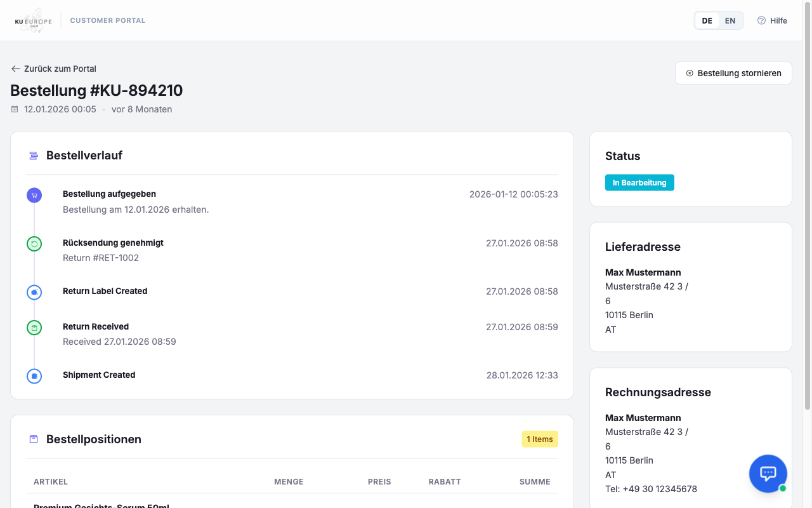Click the Rücksendung genehmigt return icon
812x508 pixels.
[34, 243]
